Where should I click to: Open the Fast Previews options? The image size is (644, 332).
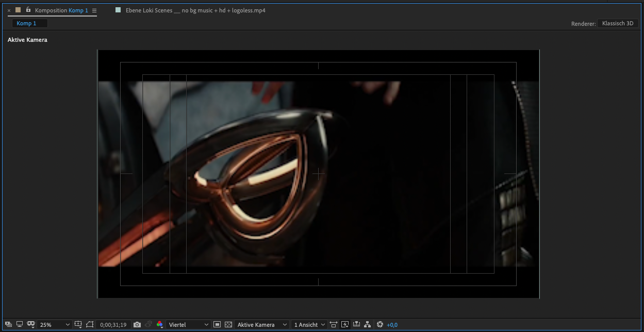344,324
